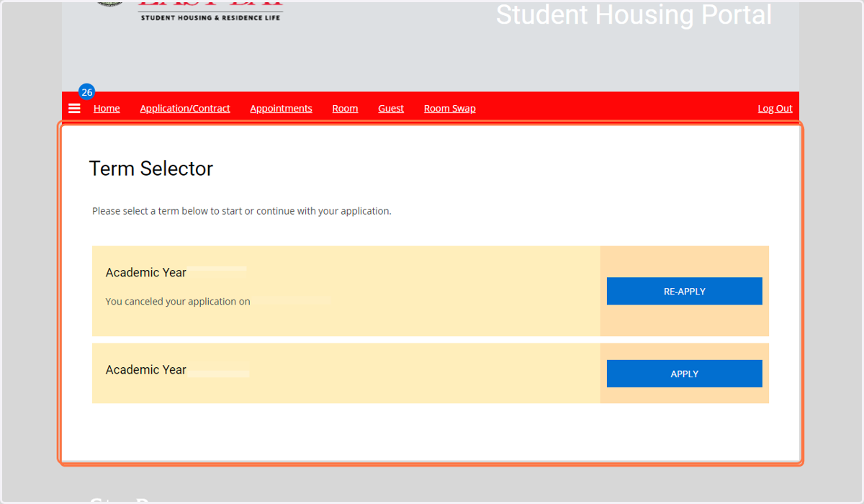864x504 pixels.
Task: Click Academic Year label in the RE-APPLY row
Action: (x=146, y=273)
